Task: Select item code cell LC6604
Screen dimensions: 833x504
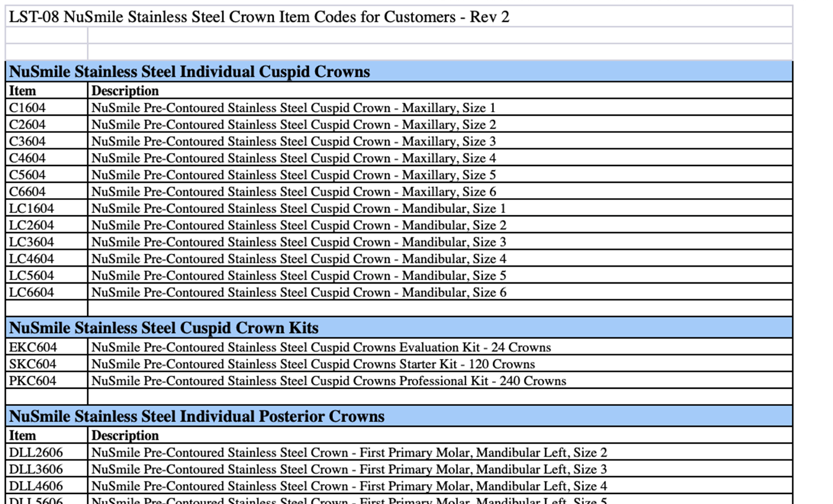Action: tap(46, 292)
